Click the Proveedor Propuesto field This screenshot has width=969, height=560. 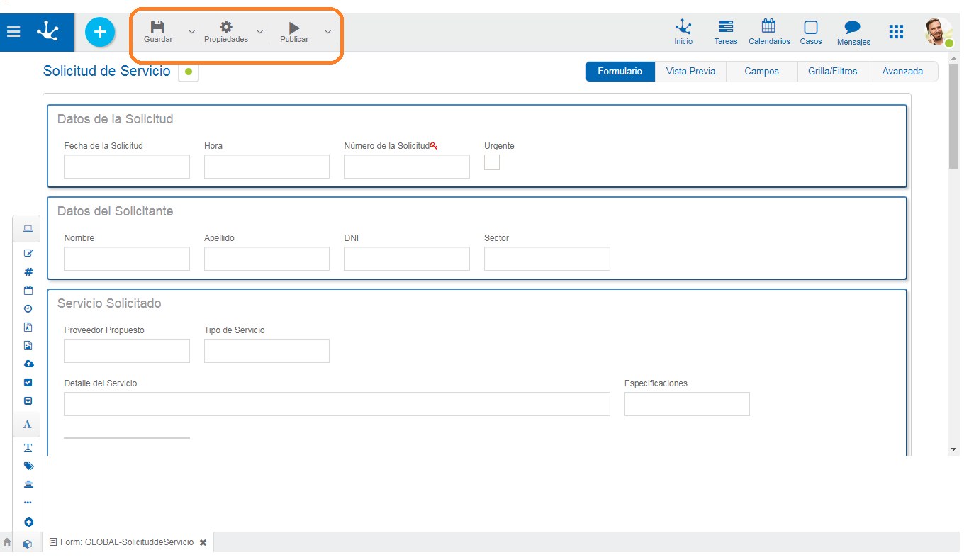pyautogui.click(x=127, y=351)
